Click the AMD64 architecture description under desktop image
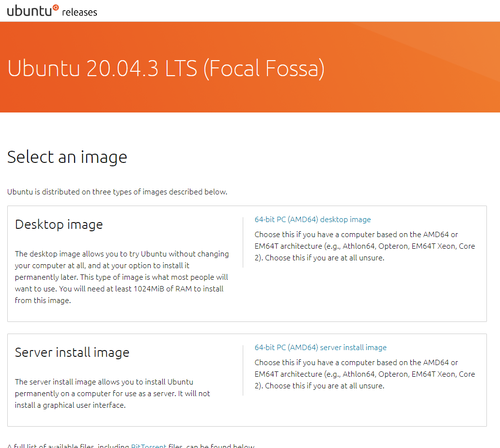The width and height of the screenshot is (500, 448). coord(365,246)
